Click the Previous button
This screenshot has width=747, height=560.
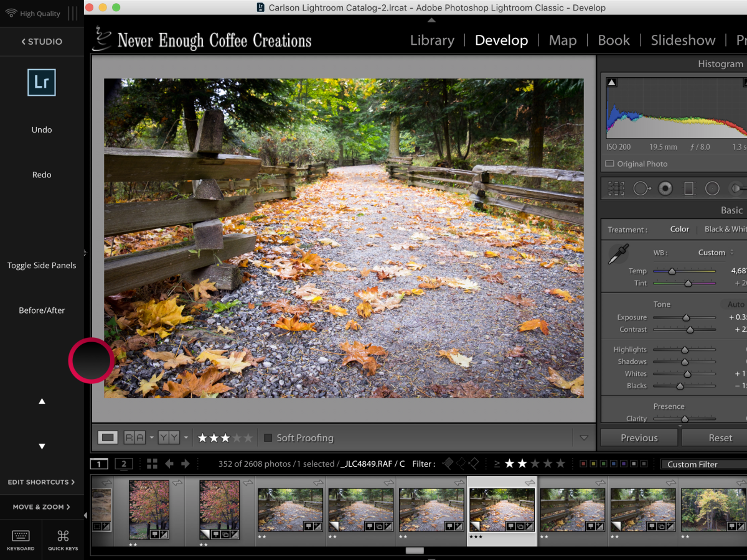[x=639, y=438]
